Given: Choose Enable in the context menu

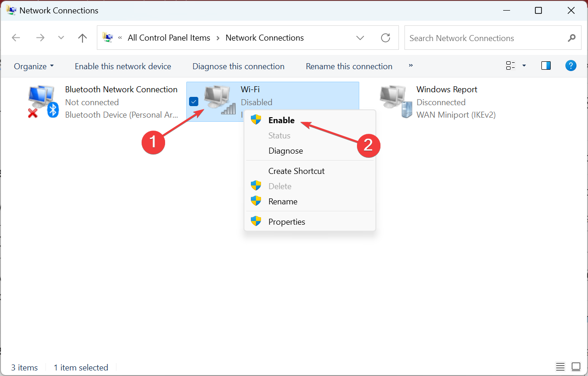Looking at the screenshot, I should click(x=310, y=120).
